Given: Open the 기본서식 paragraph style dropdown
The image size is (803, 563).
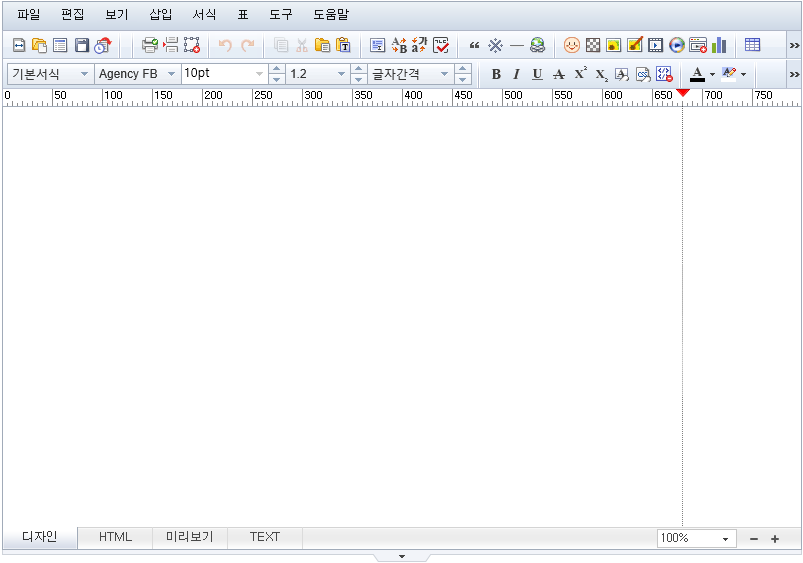Looking at the screenshot, I should (x=50, y=74).
